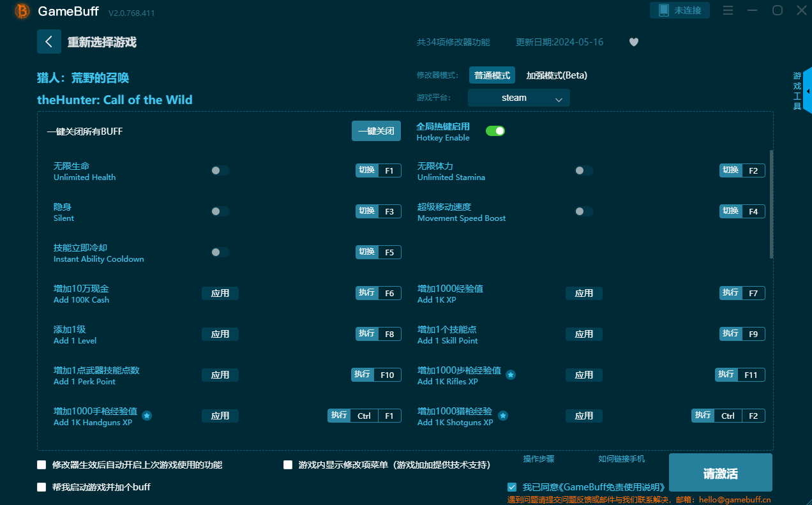The width and height of the screenshot is (812, 505).
Task: Click 切换 label beside F1 hotkey
Action: pos(367,170)
